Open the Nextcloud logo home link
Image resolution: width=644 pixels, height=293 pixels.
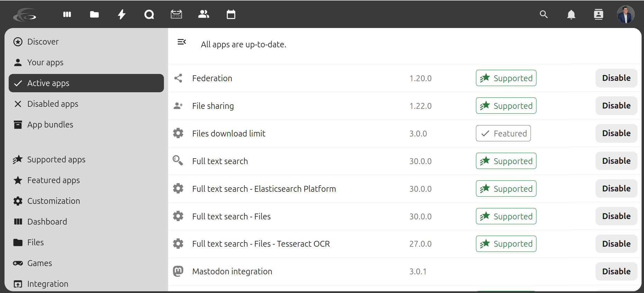click(25, 15)
